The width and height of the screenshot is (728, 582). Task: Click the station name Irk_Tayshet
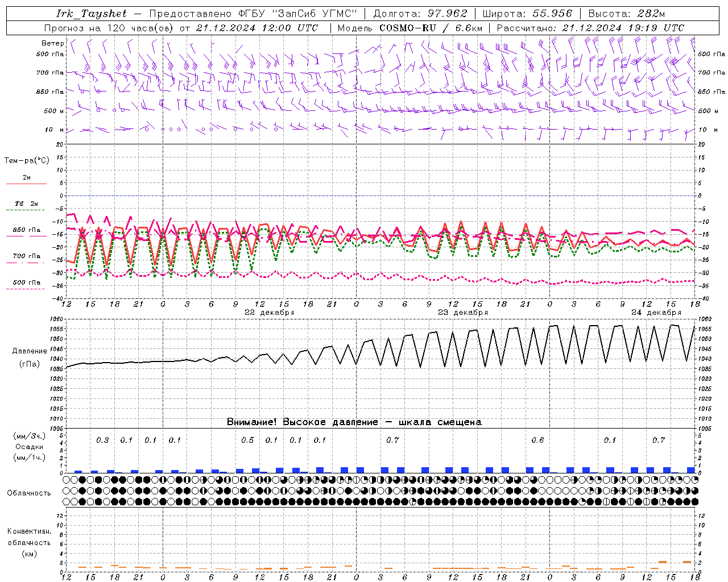pyautogui.click(x=92, y=14)
